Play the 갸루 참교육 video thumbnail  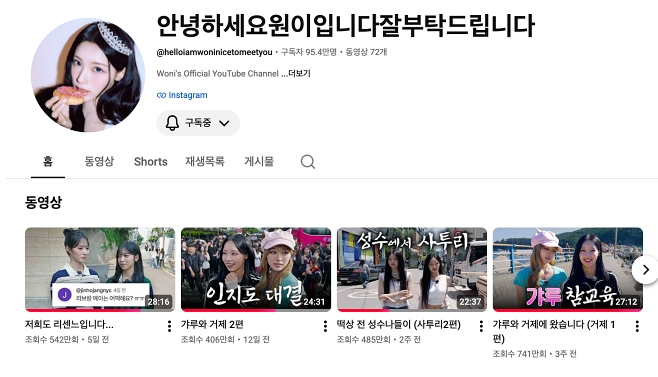click(568, 270)
